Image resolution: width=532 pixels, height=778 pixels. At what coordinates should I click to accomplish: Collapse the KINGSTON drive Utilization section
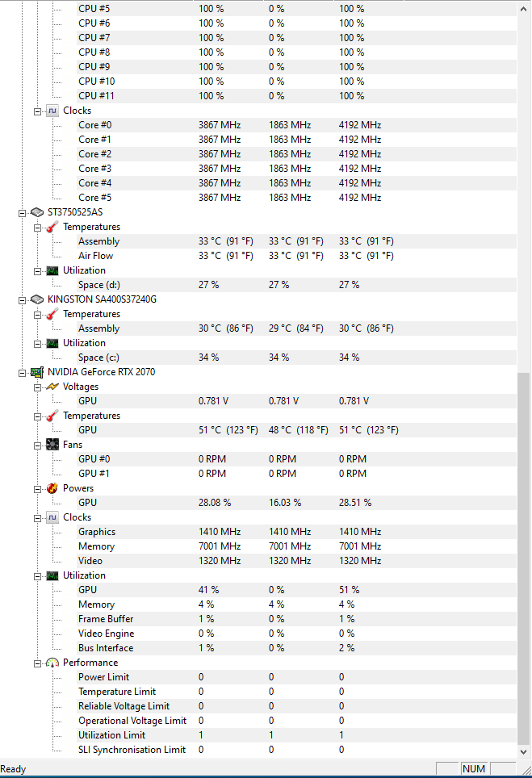38,343
